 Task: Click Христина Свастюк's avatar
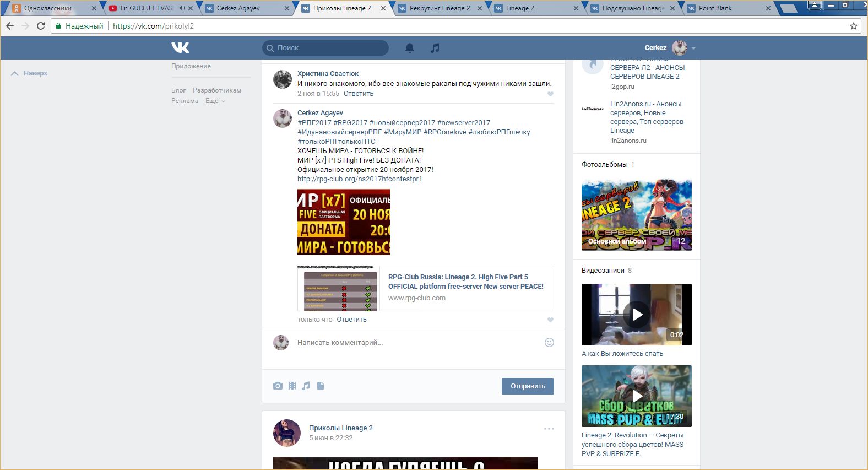tap(283, 79)
